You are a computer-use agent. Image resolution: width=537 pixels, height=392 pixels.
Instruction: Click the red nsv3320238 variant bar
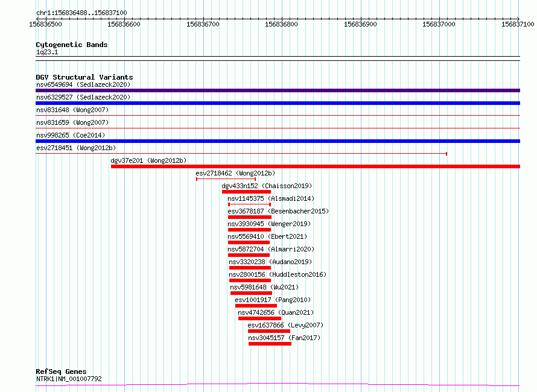[250, 268]
